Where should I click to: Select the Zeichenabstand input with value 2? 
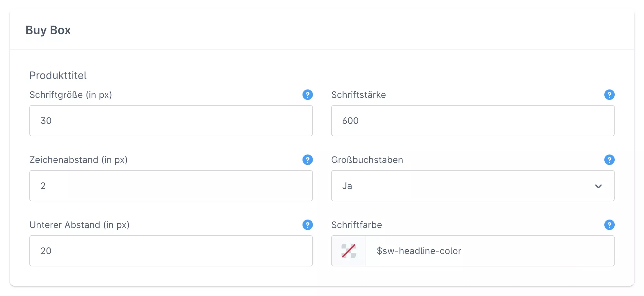click(171, 186)
